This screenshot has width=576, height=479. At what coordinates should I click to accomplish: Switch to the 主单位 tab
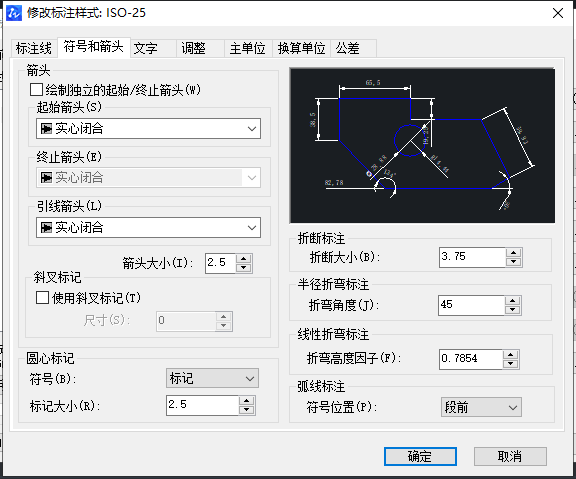(x=248, y=48)
